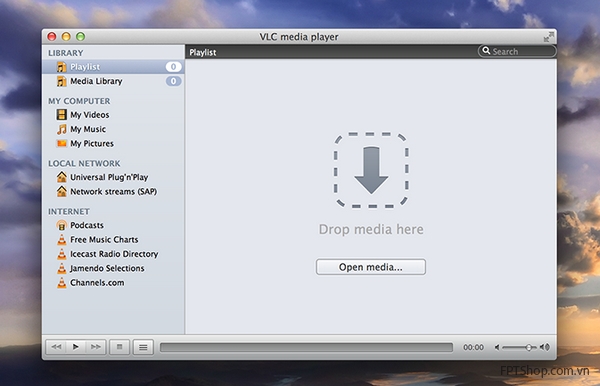
Task: Stop playback with the stop button
Action: pyautogui.click(x=119, y=347)
